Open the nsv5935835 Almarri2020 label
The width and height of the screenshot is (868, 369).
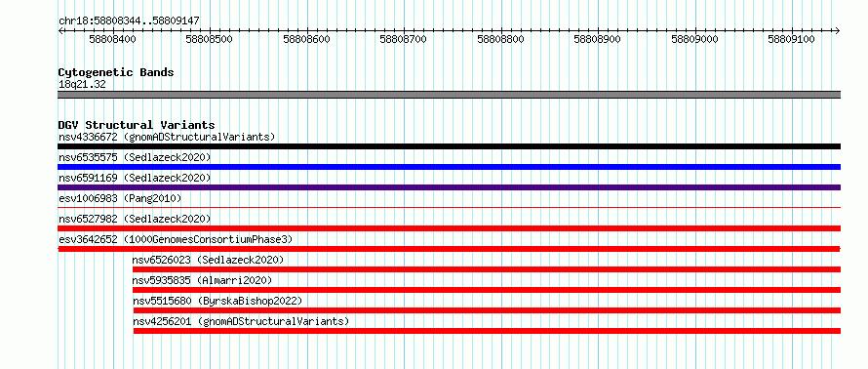tap(202, 280)
